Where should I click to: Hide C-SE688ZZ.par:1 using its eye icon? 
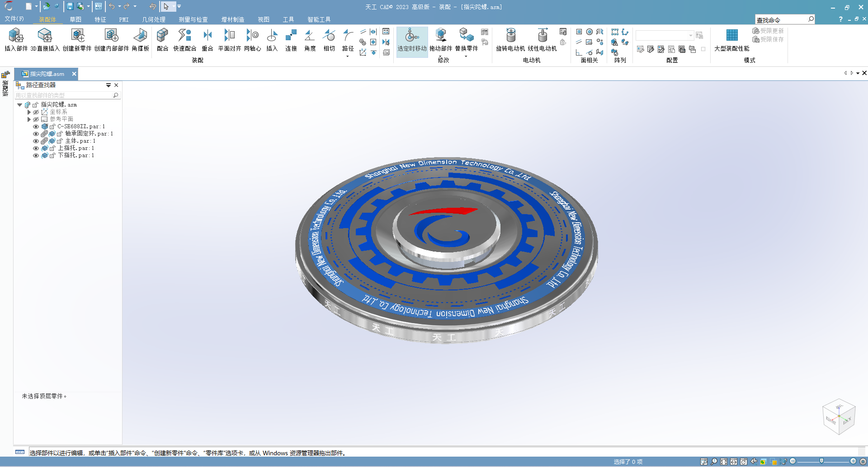pos(36,126)
